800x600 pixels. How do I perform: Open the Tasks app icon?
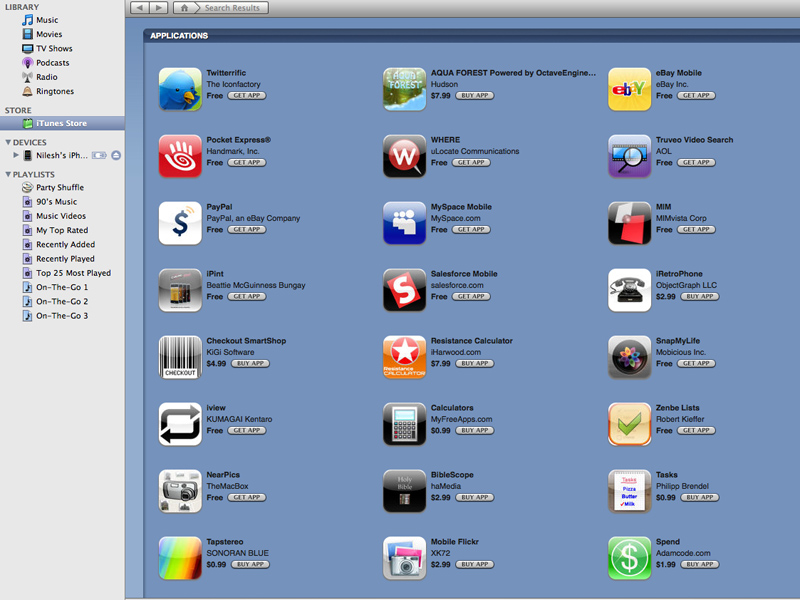click(x=630, y=491)
